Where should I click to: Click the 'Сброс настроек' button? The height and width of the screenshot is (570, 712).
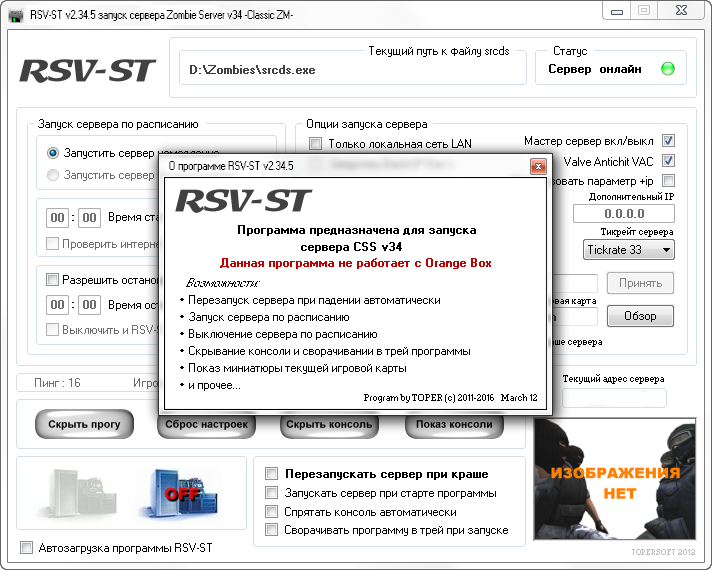point(207,424)
